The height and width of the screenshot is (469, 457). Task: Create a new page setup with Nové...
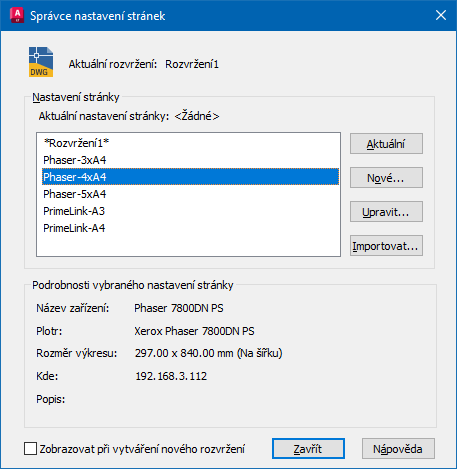point(386,178)
